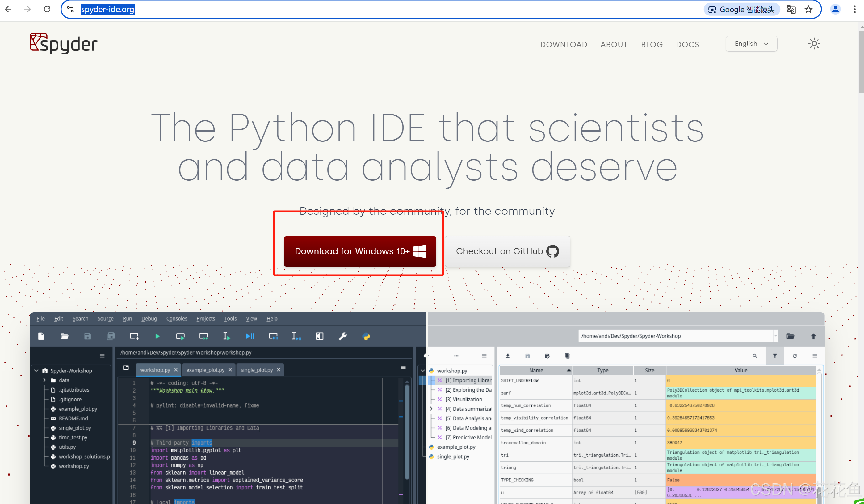Click Download for Windows 10+ button
The height and width of the screenshot is (504, 864).
360,251
